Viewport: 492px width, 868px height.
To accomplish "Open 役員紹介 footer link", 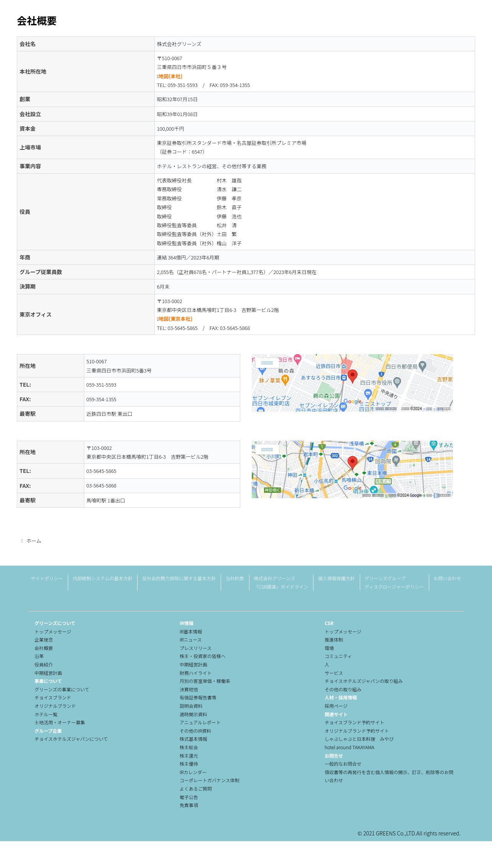I will coord(44,665).
